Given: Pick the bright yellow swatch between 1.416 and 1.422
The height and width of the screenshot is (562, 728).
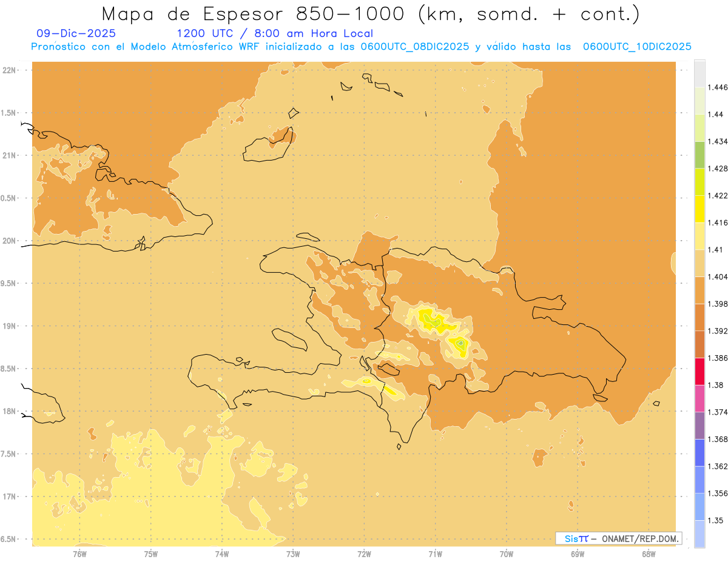Looking at the screenshot, I should pos(699,209).
